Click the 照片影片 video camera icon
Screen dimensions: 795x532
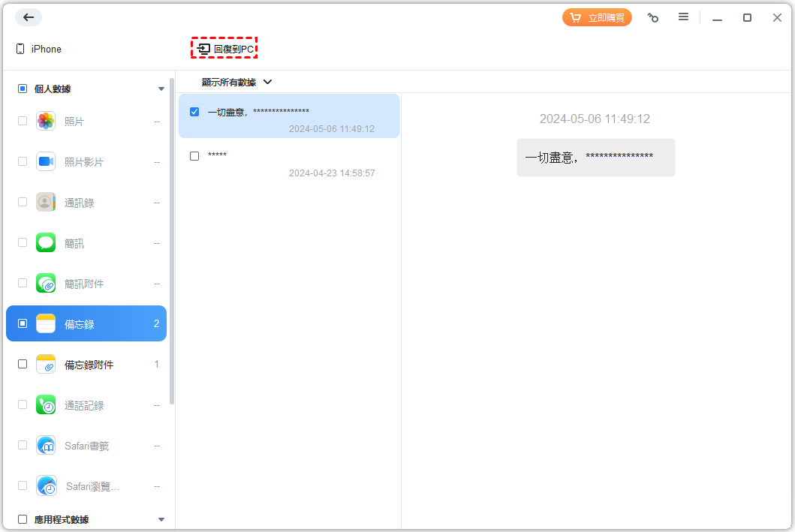point(46,161)
